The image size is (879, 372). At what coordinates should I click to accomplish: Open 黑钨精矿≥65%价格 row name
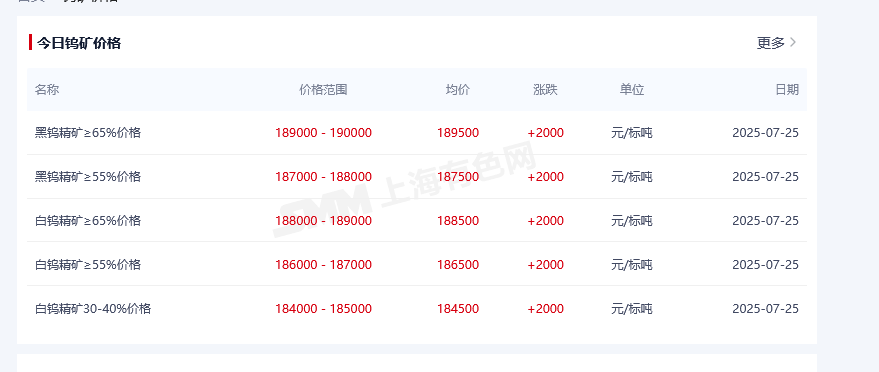coord(88,133)
